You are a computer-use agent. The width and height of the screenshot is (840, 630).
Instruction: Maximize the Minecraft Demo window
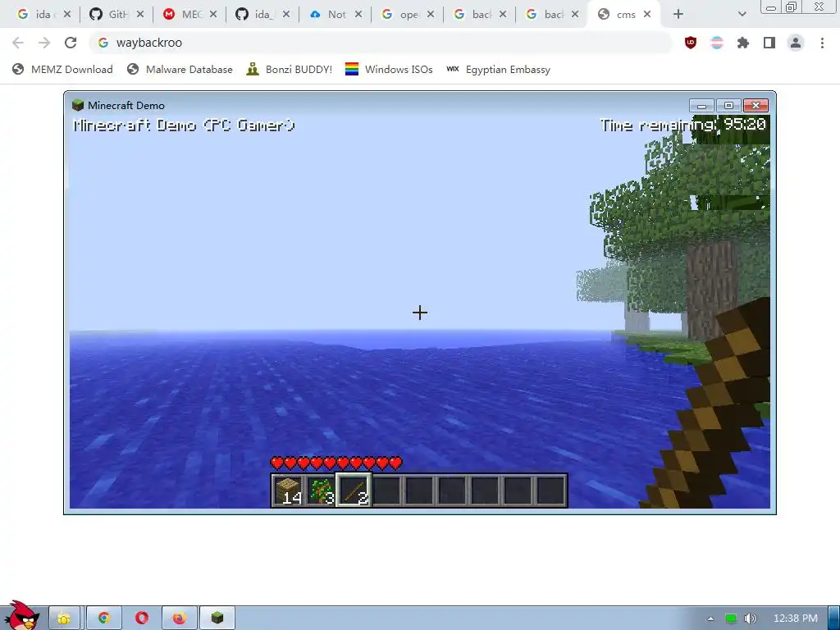(x=728, y=106)
